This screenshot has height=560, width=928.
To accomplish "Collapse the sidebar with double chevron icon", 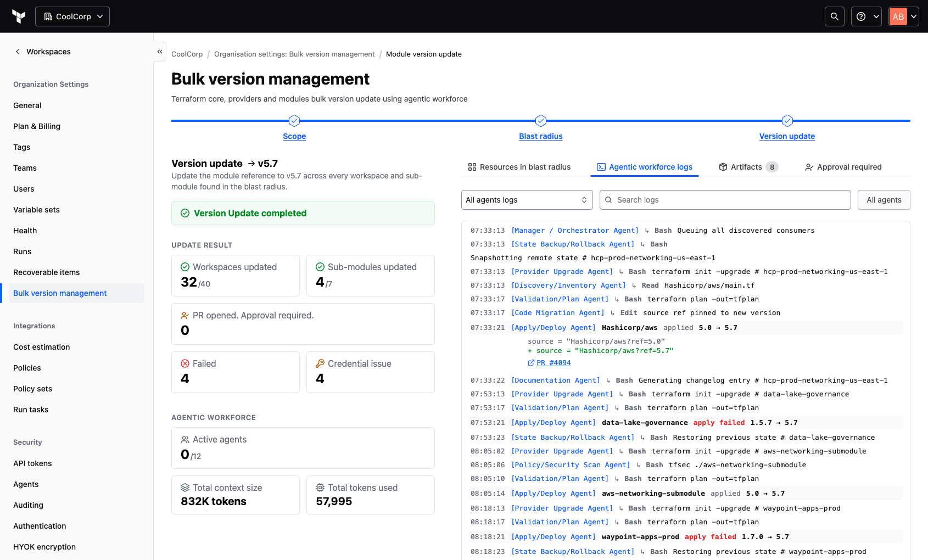I will pyautogui.click(x=160, y=52).
